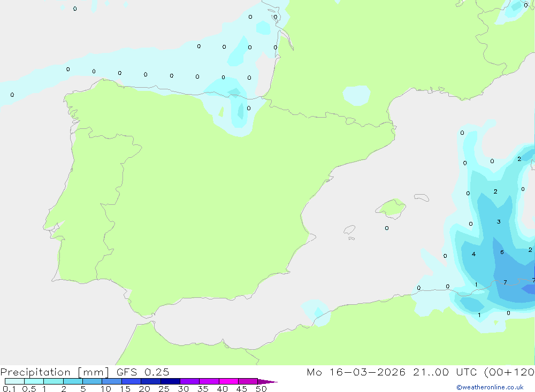Click the '4' precipitation value on map
The image size is (535, 392).
473,254
